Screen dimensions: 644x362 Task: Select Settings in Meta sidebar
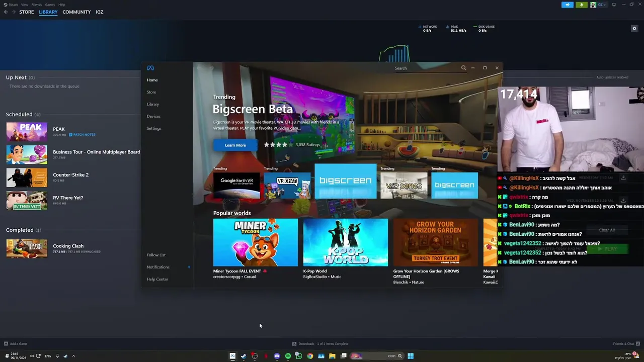154,128
